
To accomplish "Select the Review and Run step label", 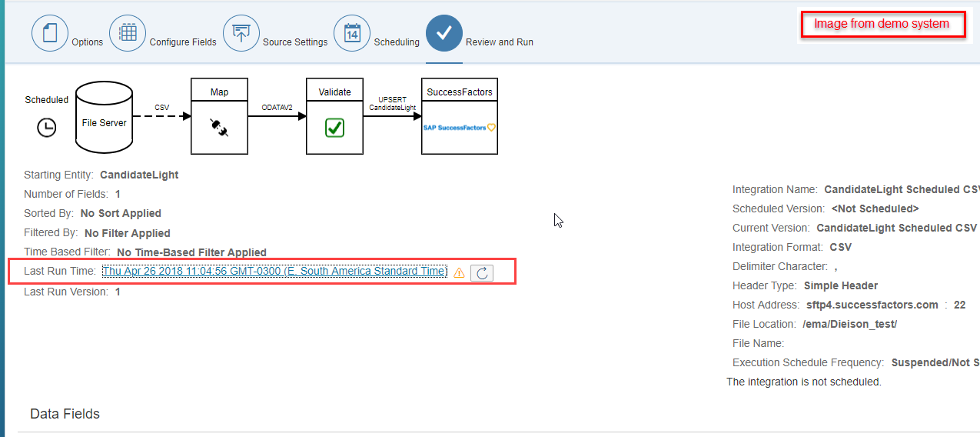I will point(500,42).
